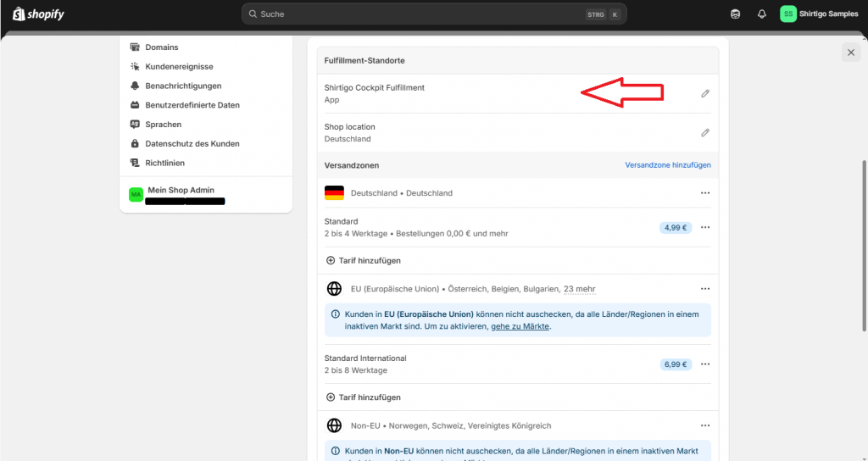
Task: Follow the 'gehe zu Märkte' link
Action: click(x=520, y=326)
